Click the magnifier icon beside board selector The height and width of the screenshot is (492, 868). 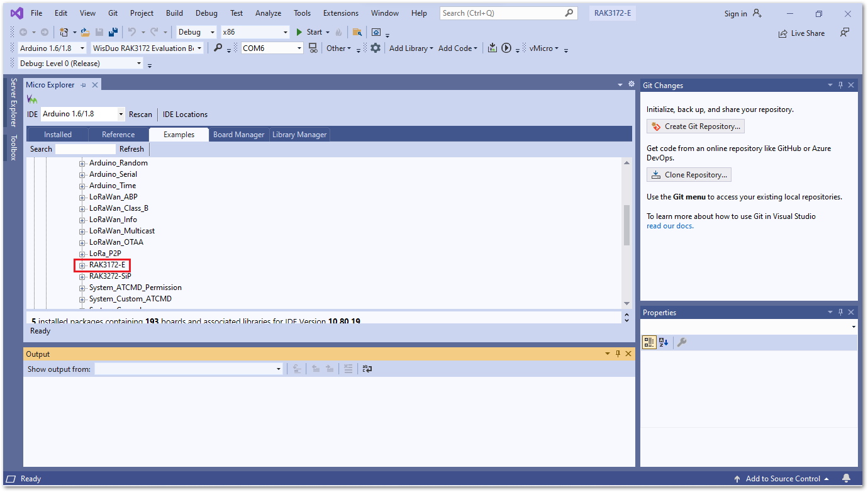218,48
